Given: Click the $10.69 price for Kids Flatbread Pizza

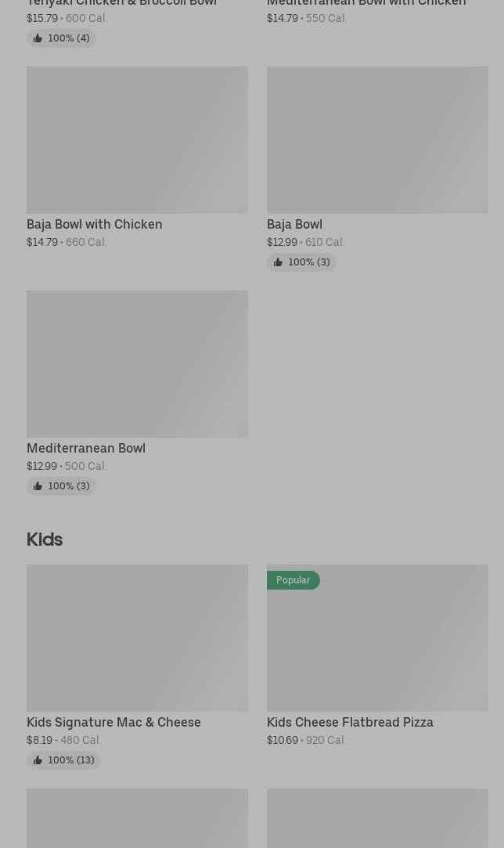Looking at the screenshot, I should click(282, 740).
